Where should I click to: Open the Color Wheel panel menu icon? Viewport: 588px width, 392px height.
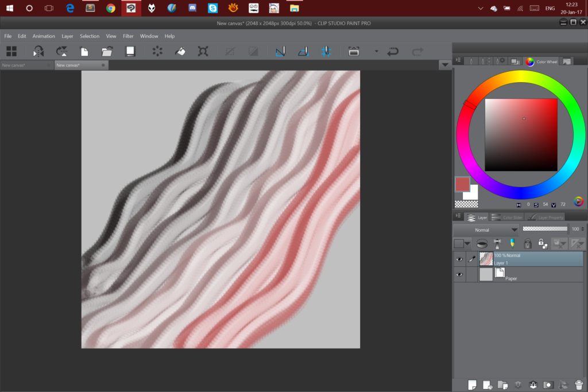pyautogui.click(x=458, y=60)
